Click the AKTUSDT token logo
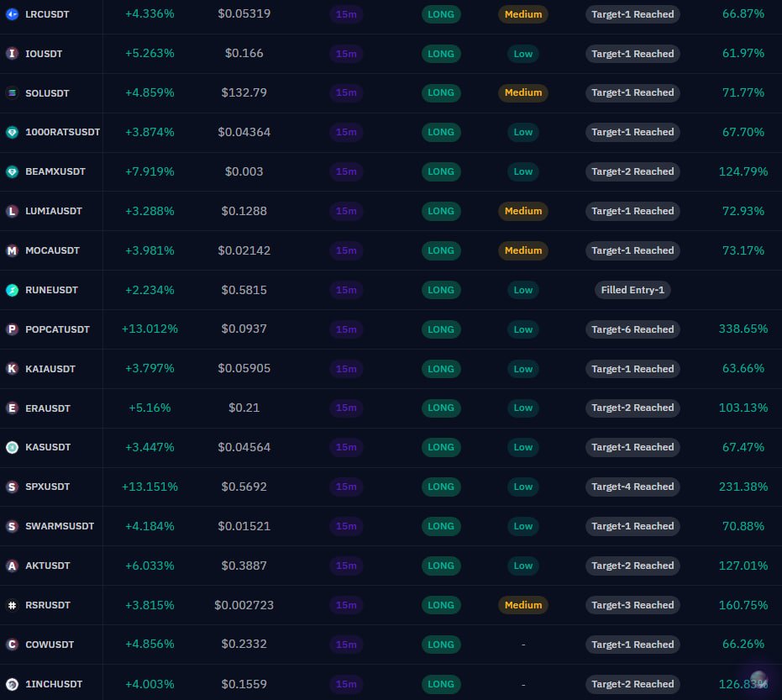Viewport: 782px width, 700px height. [x=12, y=565]
